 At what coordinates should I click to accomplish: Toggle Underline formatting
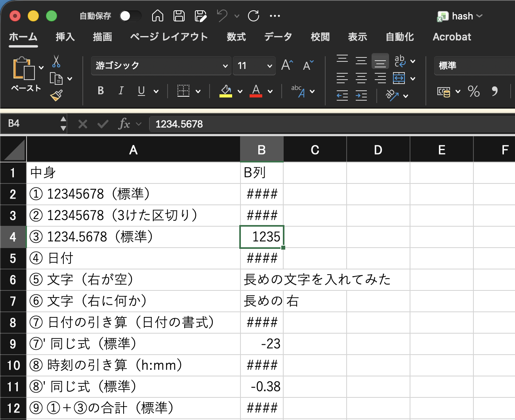[x=141, y=91]
